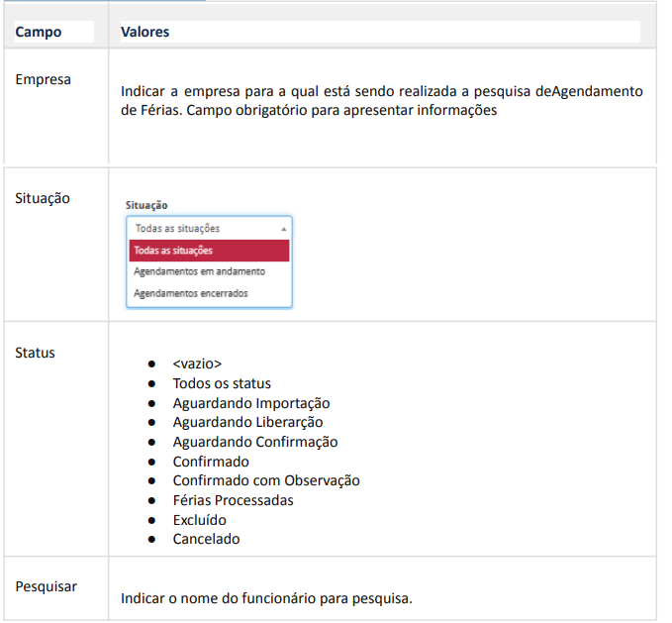The width and height of the screenshot is (672, 623).
Task: Click the Férias Processadas list item
Action: (x=234, y=500)
